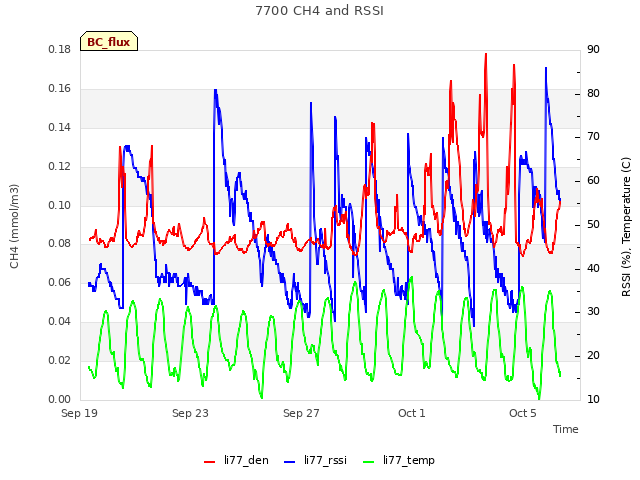
Task: Toggle the li77_rssi legend entry
Action: click(315, 460)
